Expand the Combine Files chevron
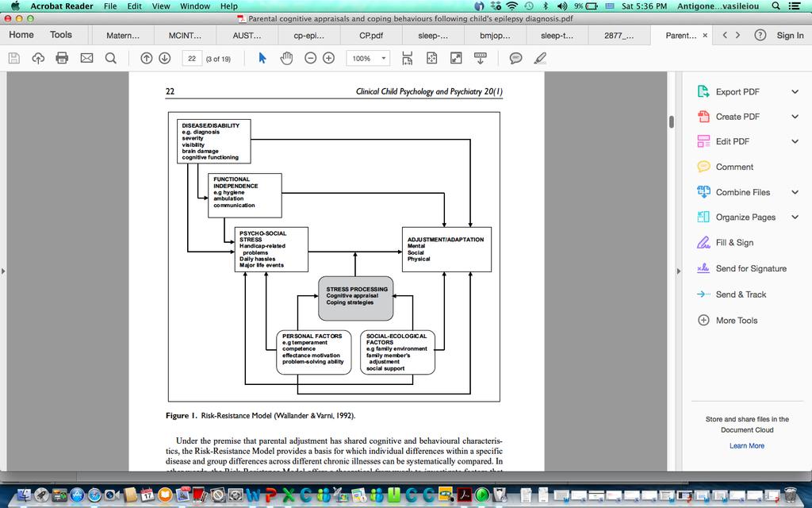Screen dimensions: 812x508 click(795, 192)
